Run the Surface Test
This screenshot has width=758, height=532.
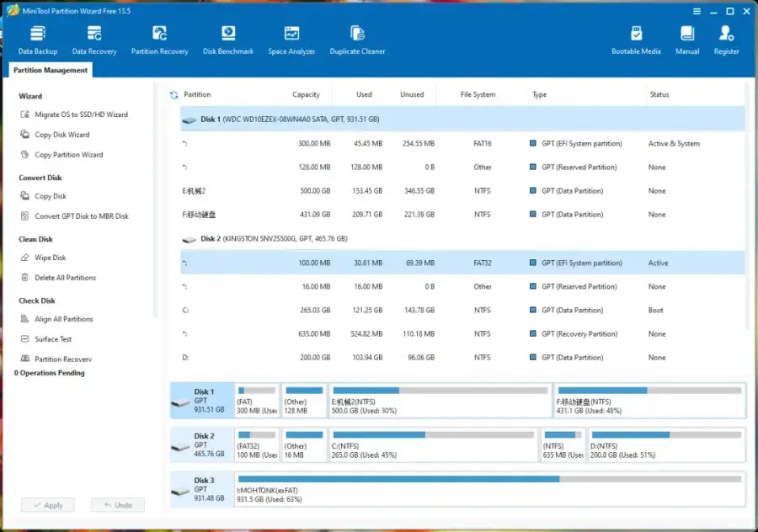click(x=46, y=339)
